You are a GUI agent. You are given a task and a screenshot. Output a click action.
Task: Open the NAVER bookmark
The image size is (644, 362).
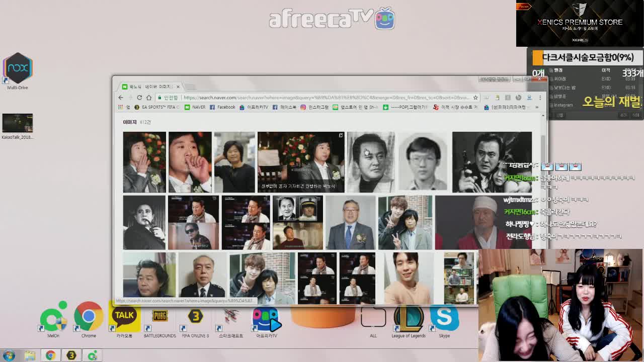point(195,107)
